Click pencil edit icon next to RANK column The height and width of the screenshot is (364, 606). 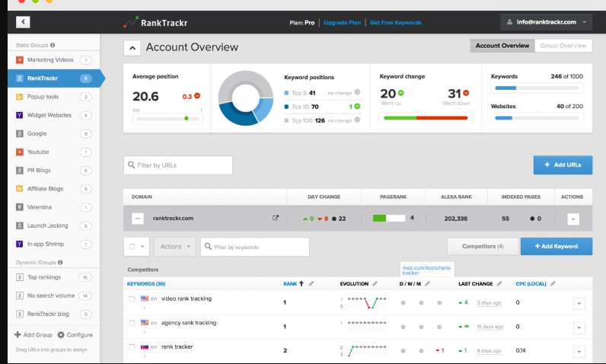[x=311, y=283]
